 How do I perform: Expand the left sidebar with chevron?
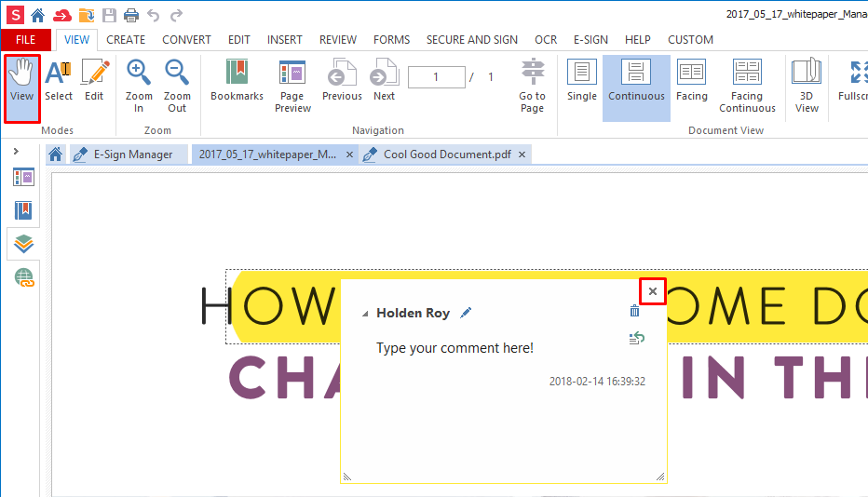point(16,151)
